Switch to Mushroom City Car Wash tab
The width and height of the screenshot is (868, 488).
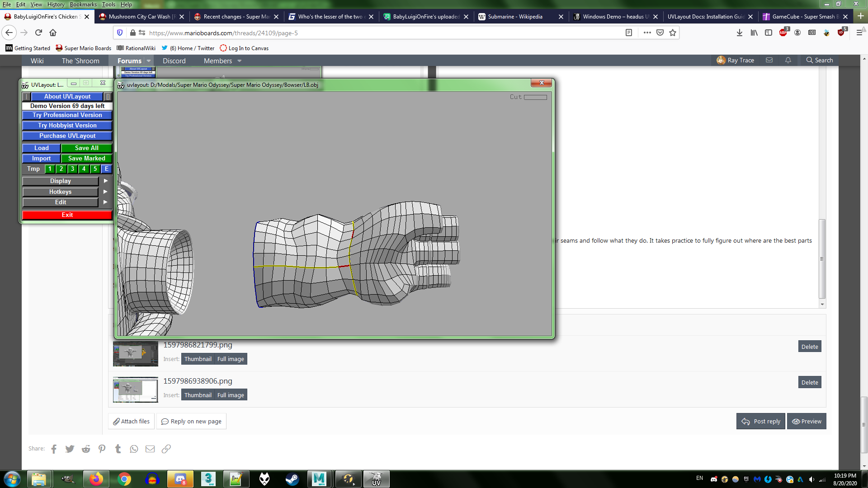tap(142, 17)
